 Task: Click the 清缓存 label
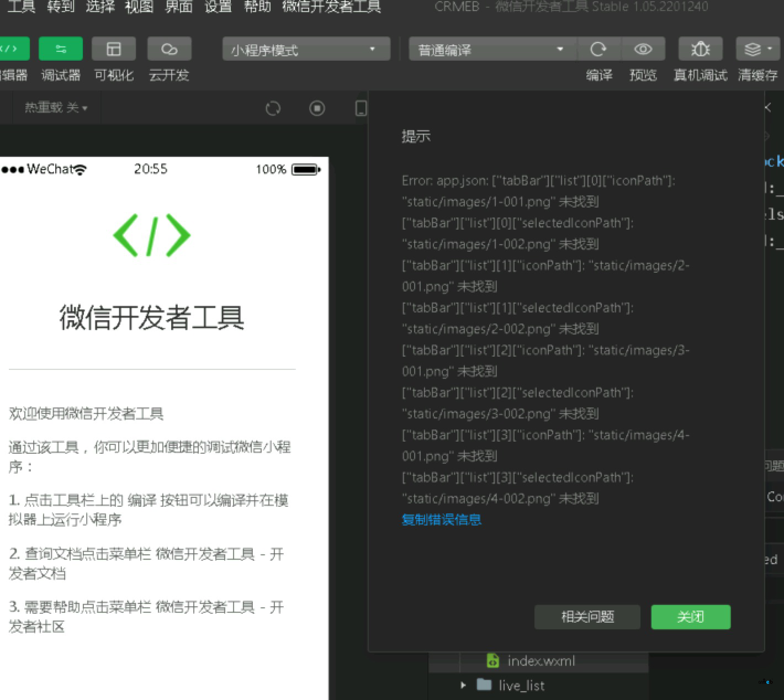(x=757, y=75)
